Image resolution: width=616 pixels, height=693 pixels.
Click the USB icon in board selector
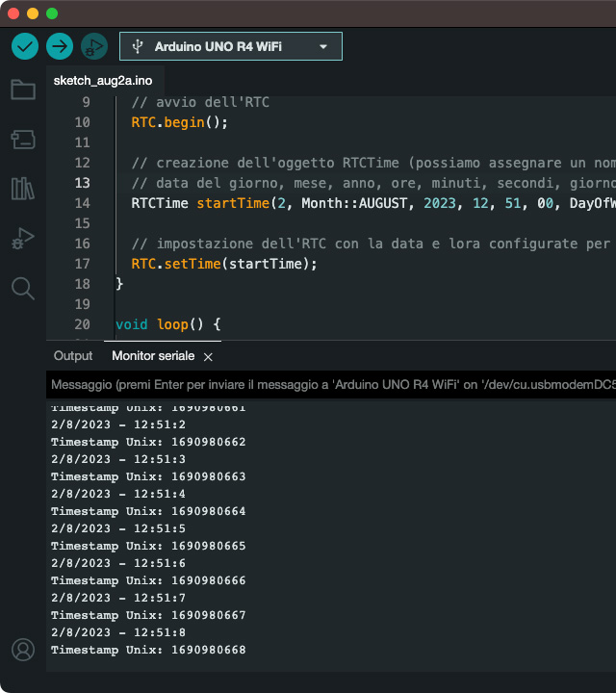pyautogui.click(x=138, y=46)
